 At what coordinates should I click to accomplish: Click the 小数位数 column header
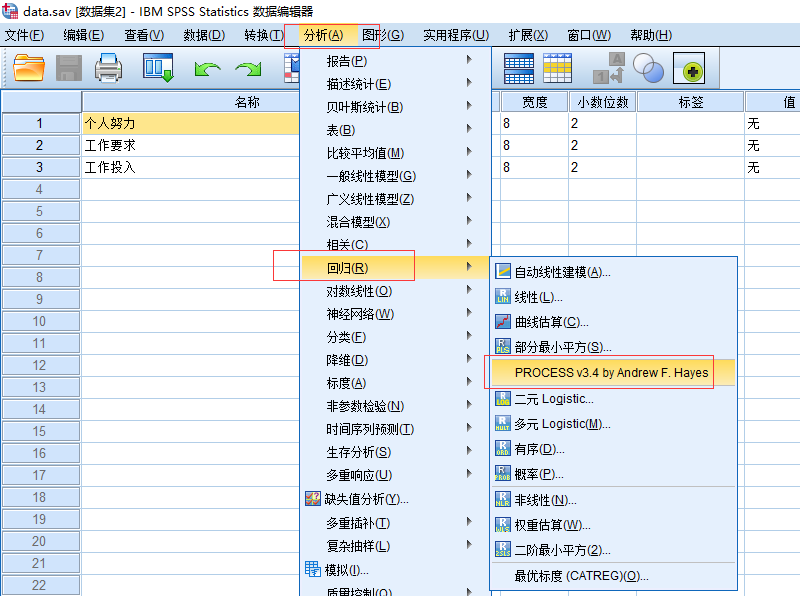click(603, 102)
